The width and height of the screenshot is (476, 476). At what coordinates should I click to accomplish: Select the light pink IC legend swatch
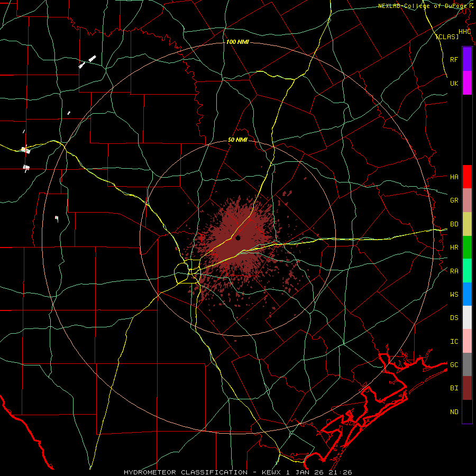[x=467, y=341]
